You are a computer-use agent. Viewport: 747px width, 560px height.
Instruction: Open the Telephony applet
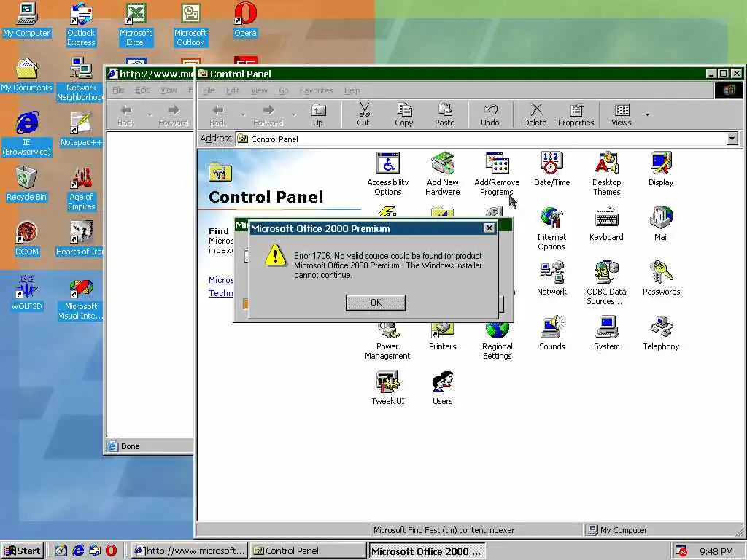tap(661, 333)
